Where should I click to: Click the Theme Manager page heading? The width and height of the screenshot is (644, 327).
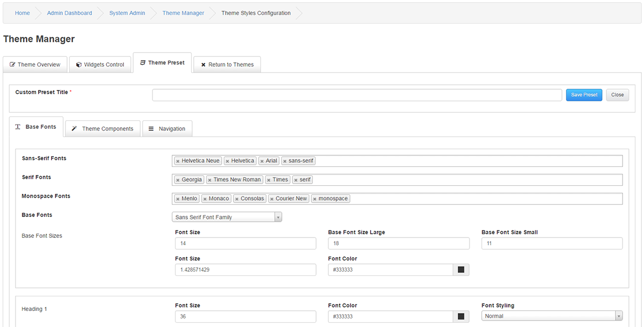point(39,39)
